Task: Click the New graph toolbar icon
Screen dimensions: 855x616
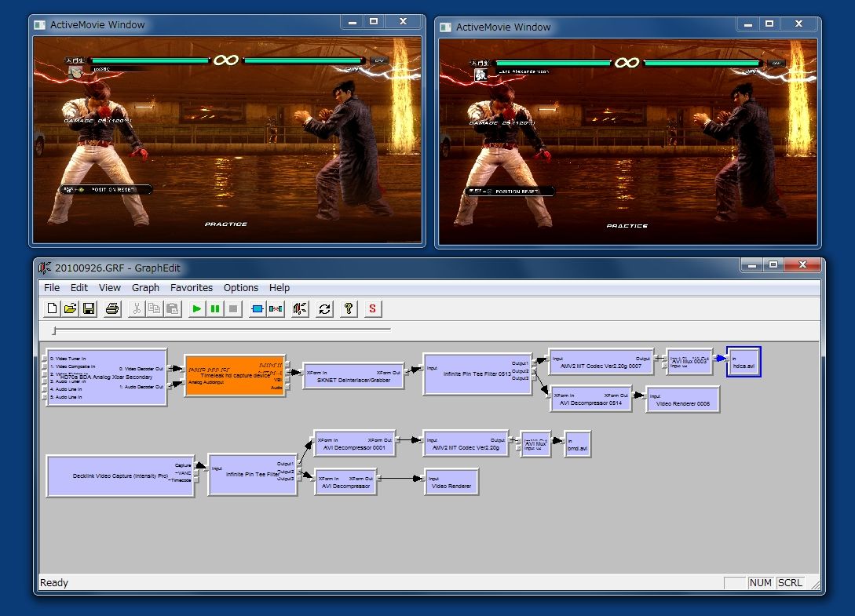Action: 53,309
